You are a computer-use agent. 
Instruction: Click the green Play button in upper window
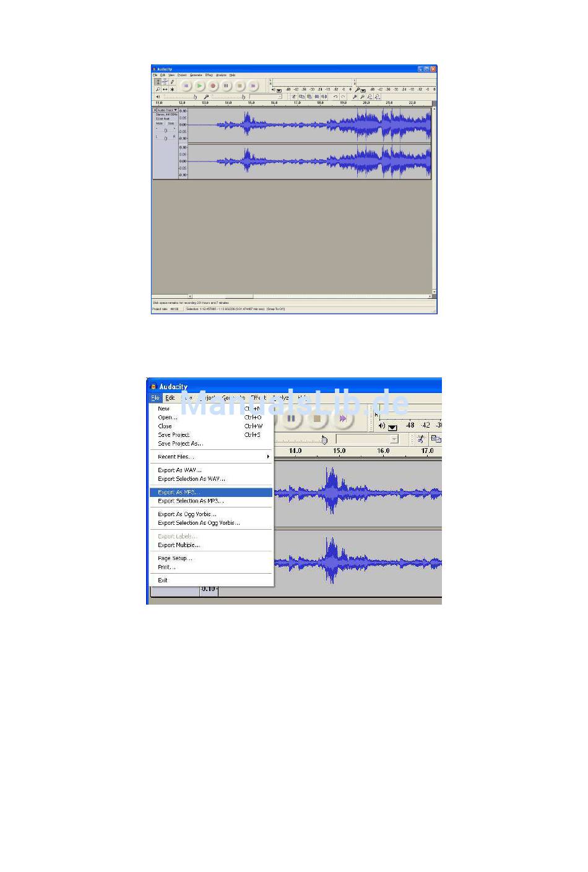pos(199,86)
